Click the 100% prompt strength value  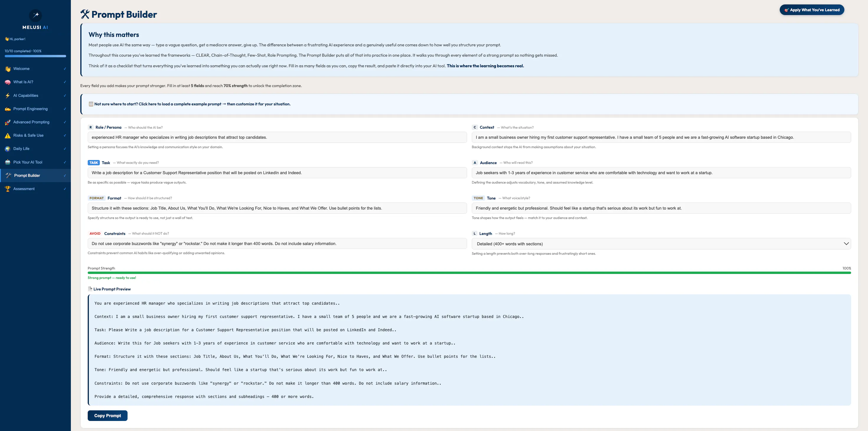846,268
